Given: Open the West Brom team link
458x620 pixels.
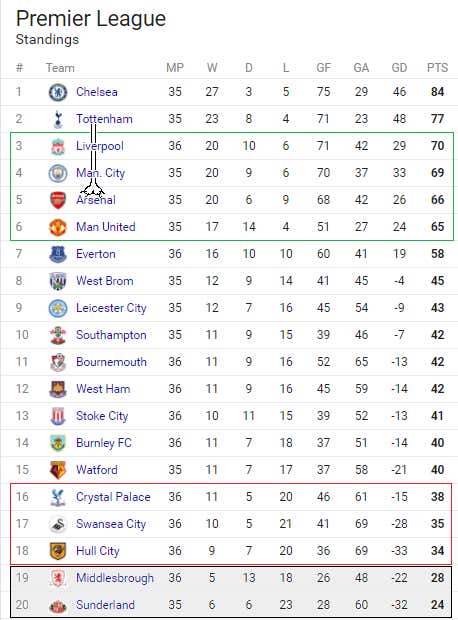Looking at the screenshot, I should click(105, 281).
